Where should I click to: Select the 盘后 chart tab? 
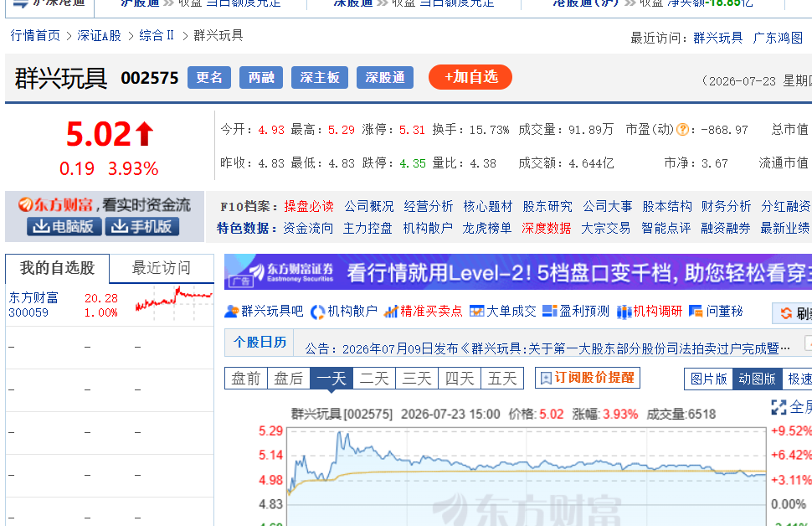[289, 379]
